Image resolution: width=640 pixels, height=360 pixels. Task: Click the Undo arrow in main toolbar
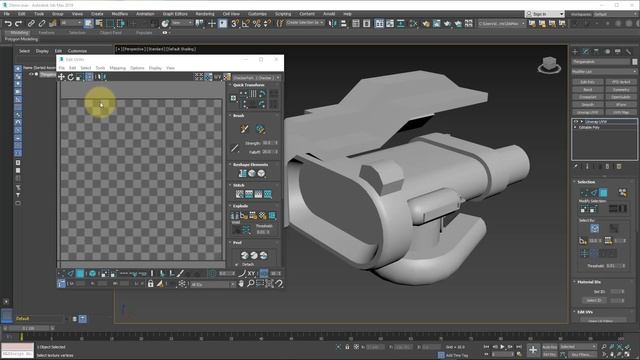coord(8,24)
